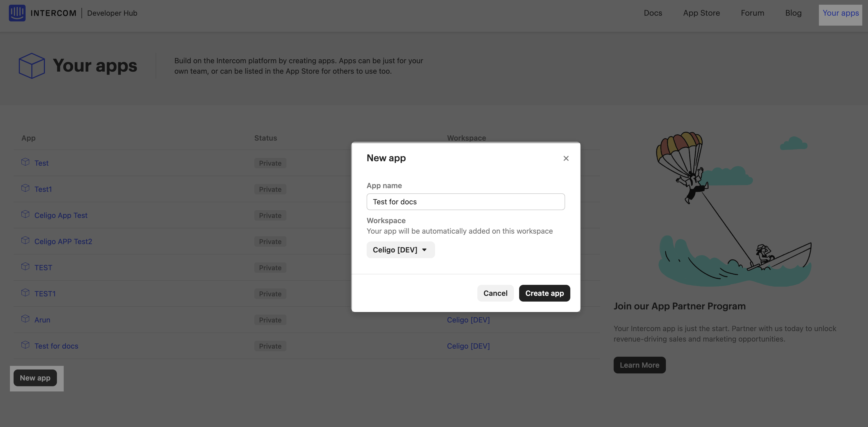Image resolution: width=868 pixels, height=427 pixels.
Task: Click the Workspace column header
Action: pos(466,138)
